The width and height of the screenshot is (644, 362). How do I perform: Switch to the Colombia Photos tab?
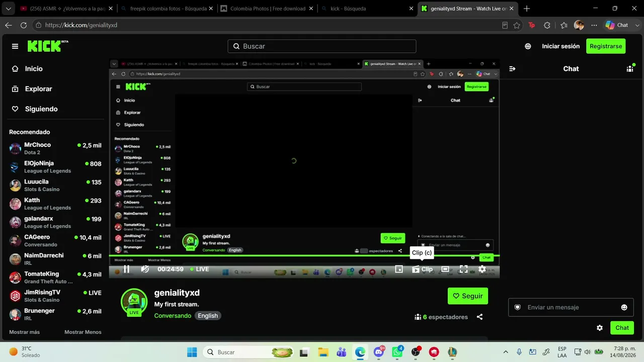(267, 9)
